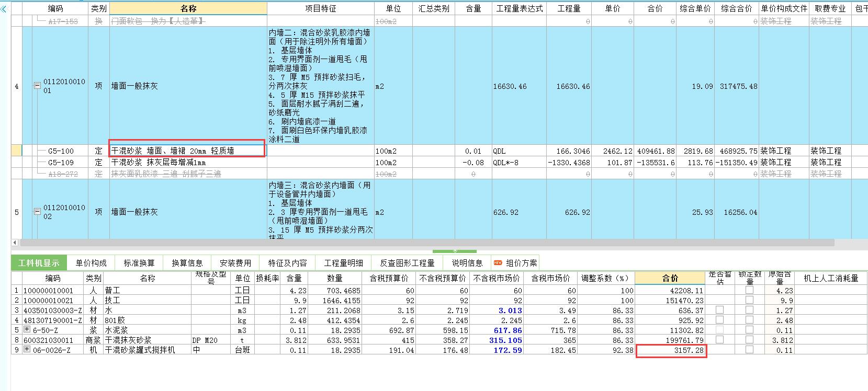The image size is (868, 391).
Task: Collapse bill item 011201001001 tree node
Action: (x=37, y=86)
